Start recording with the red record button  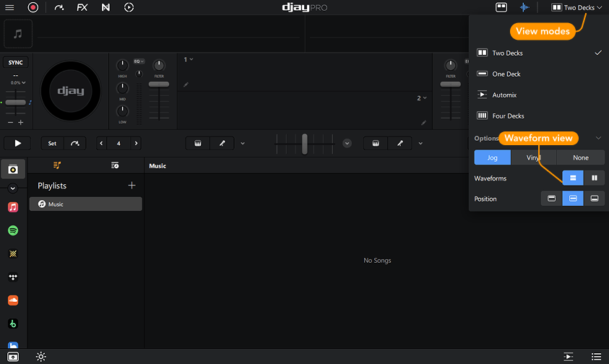(33, 7)
